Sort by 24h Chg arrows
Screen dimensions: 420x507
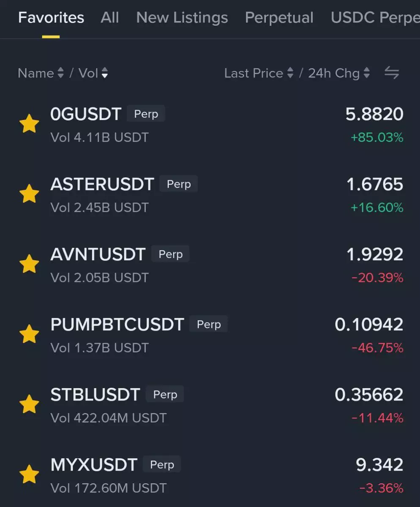pyautogui.click(x=366, y=73)
